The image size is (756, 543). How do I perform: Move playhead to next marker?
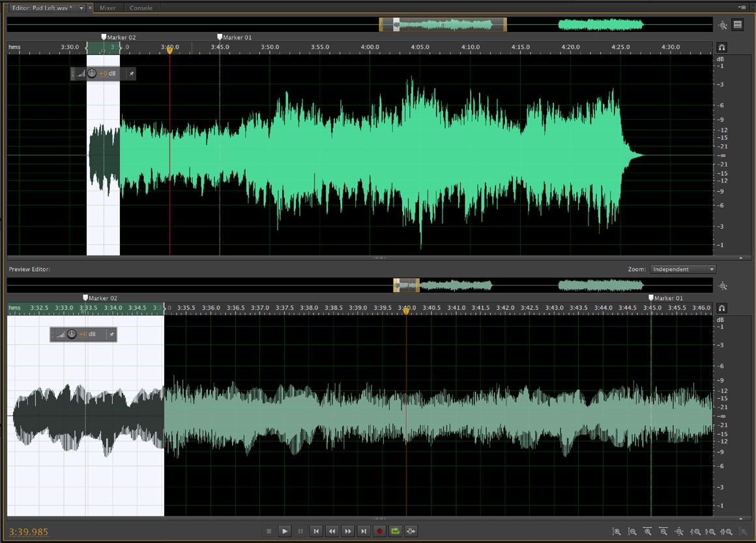click(364, 531)
